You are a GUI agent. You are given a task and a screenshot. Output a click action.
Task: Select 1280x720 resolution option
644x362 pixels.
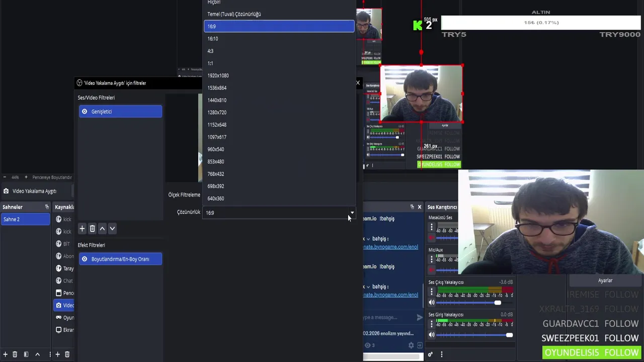tap(279, 113)
